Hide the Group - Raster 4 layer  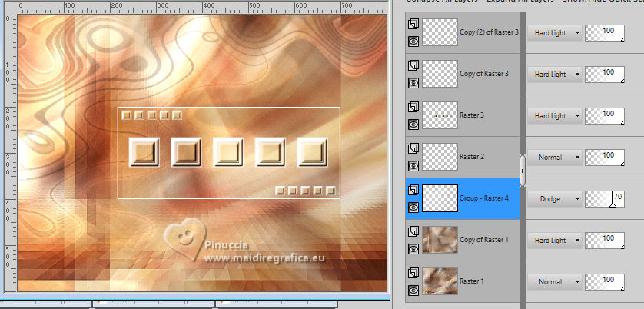pos(413,208)
